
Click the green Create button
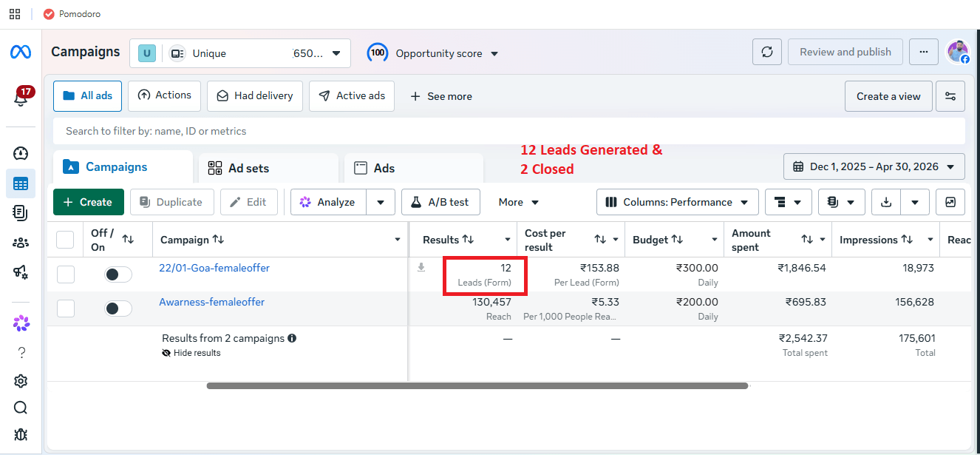89,202
